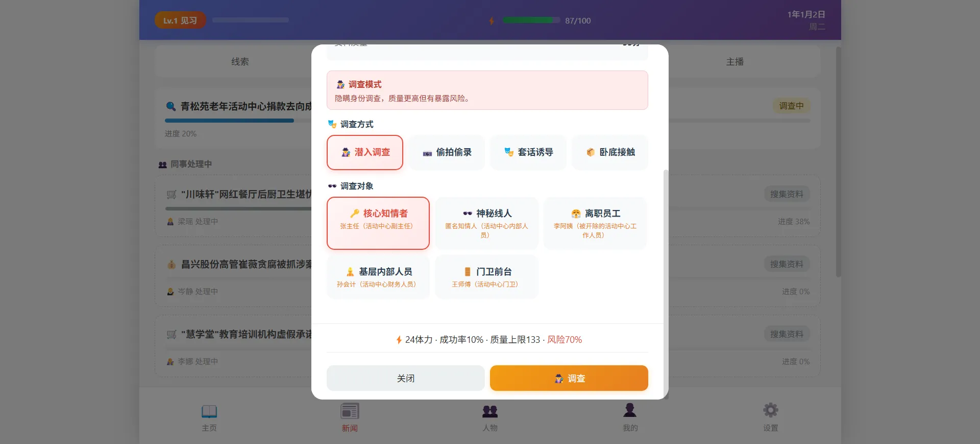Select 套话诱导 investigation method
980x444 pixels.
click(x=528, y=152)
